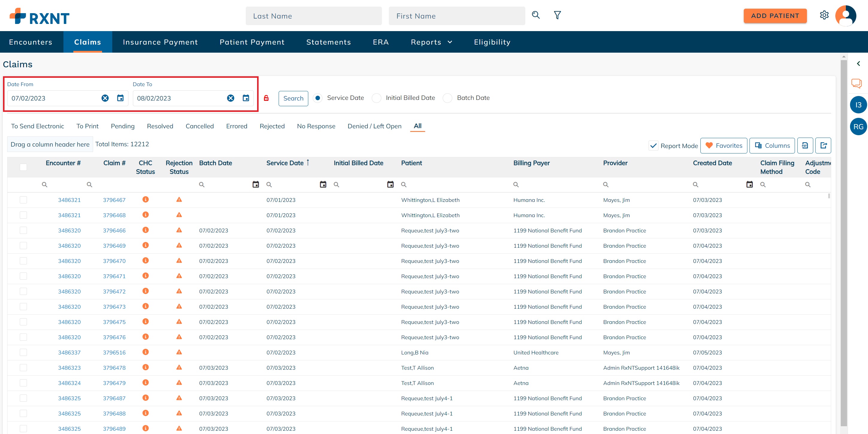The width and height of the screenshot is (868, 434).
Task: Open the advanced filter funnel icon
Action: point(557,15)
